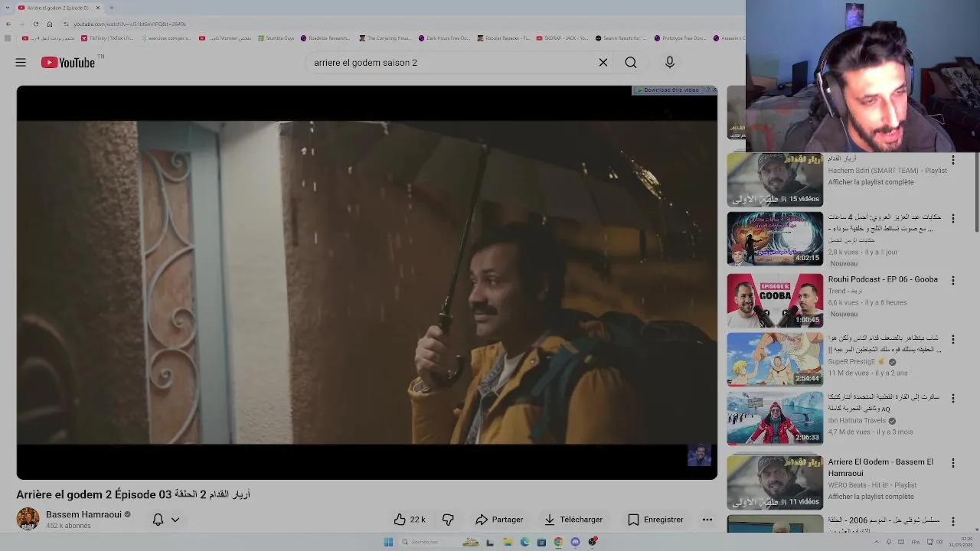Open options menu for SupeR PrestigE video
The width and height of the screenshot is (980, 551).
(x=953, y=339)
